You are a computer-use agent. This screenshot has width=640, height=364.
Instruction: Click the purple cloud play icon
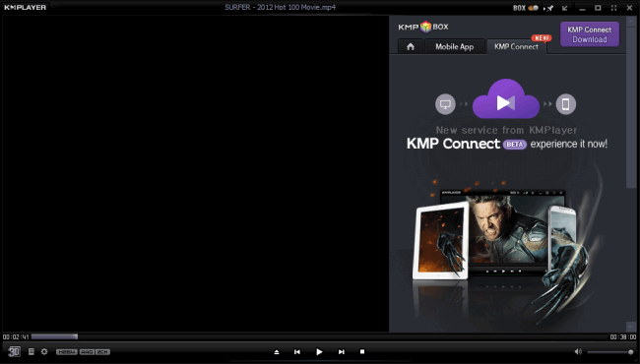506,99
